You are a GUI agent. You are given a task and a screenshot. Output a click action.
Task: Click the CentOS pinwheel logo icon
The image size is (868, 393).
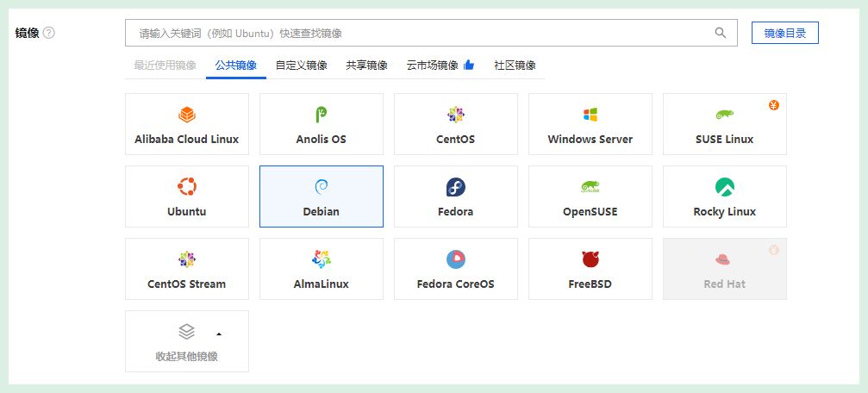pos(456,115)
